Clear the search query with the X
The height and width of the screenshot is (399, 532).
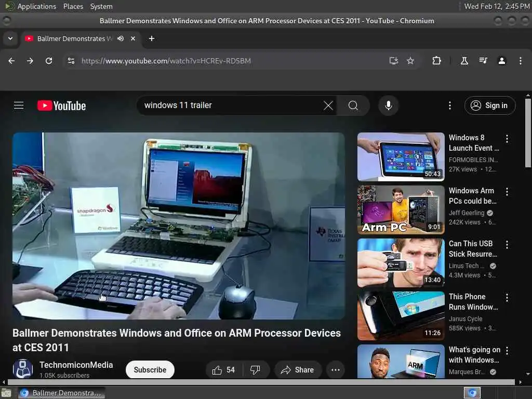[x=328, y=105]
